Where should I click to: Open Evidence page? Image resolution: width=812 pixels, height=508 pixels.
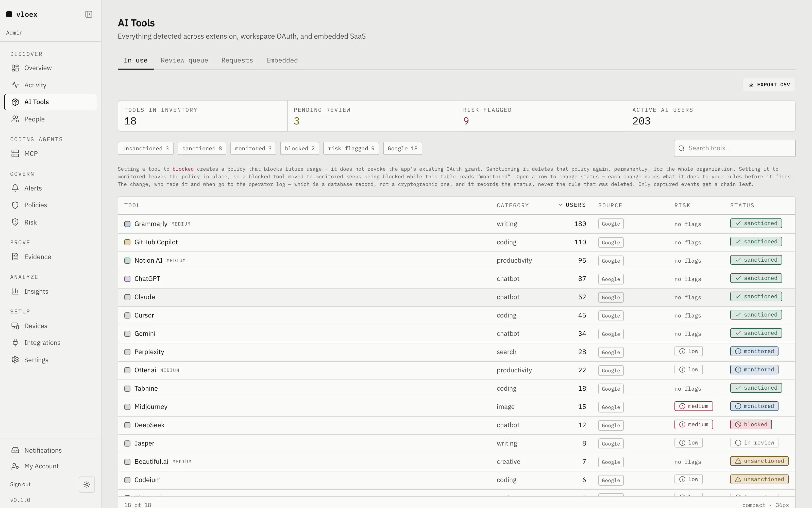point(51,257)
